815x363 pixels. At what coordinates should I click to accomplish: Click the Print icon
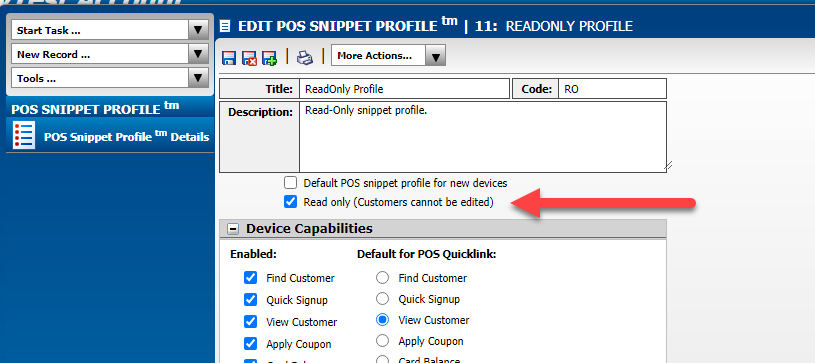(x=305, y=57)
